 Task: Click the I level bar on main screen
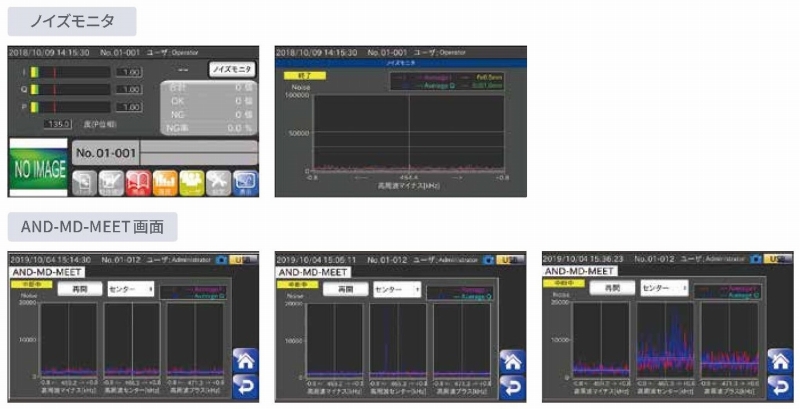[x=71, y=72]
